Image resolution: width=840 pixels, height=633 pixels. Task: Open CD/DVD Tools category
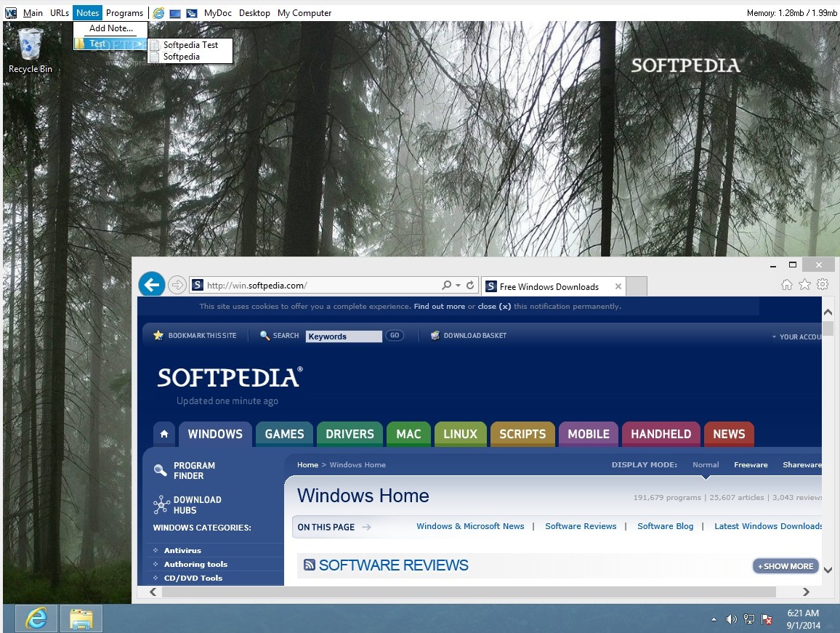(193, 578)
